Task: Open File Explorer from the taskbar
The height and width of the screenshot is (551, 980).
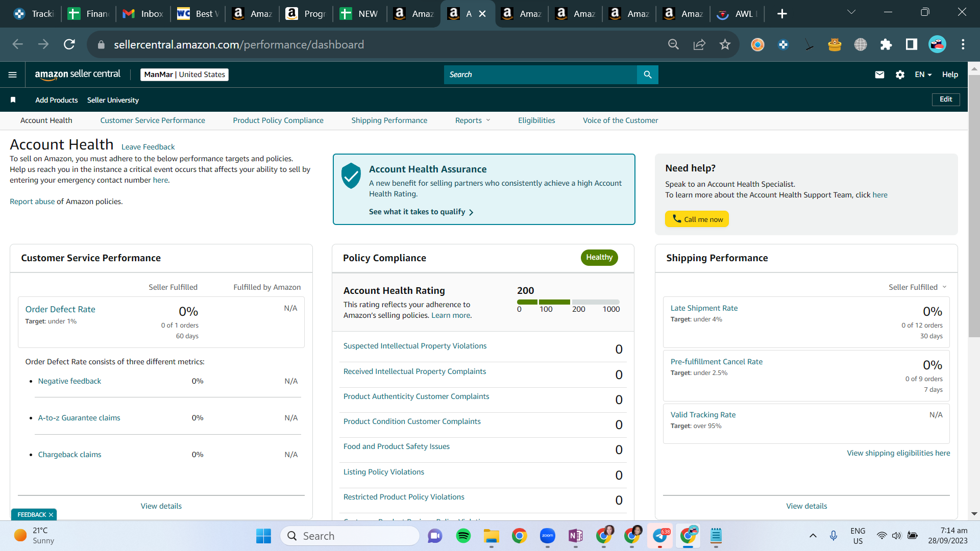Action: pos(492,536)
